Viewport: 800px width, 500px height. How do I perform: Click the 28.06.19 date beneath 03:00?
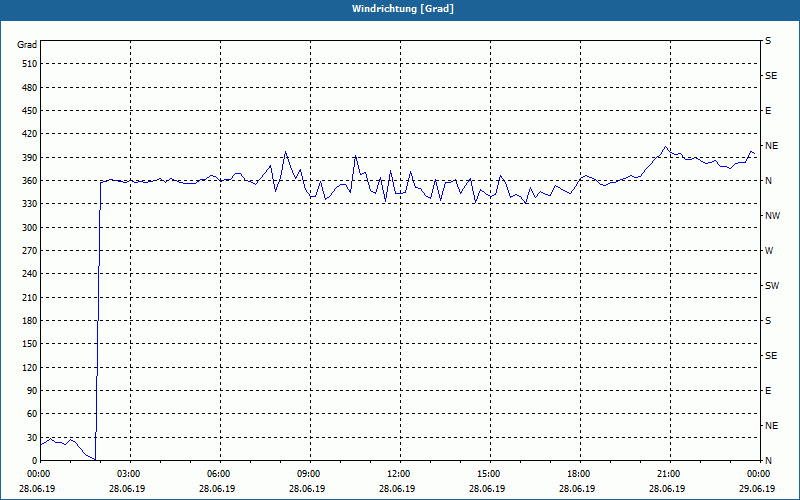[x=127, y=488]
